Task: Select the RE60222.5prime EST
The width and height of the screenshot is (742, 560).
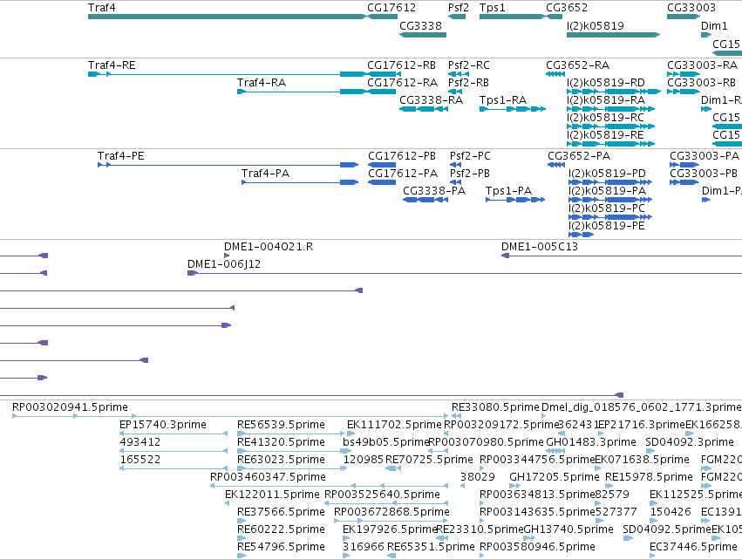Action: (242, 538)
